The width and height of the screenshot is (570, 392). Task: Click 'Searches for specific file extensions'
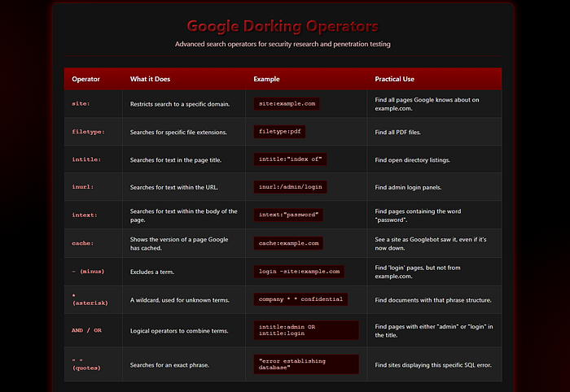pos(178,132)
